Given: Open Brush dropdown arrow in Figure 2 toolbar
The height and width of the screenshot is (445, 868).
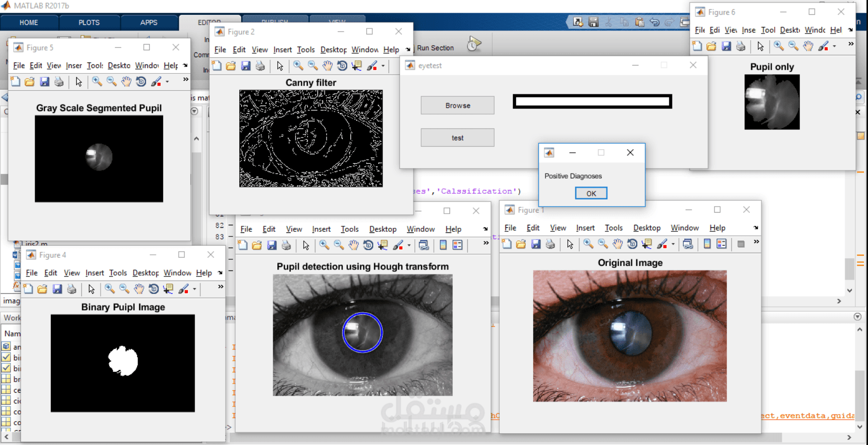Looking at the screenshot, I should point(383,66).
